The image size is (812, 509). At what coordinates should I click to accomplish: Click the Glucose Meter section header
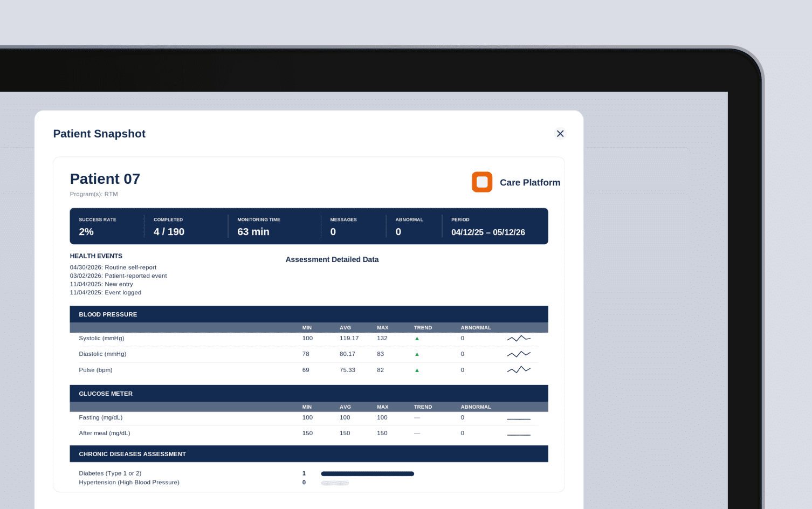309,394
